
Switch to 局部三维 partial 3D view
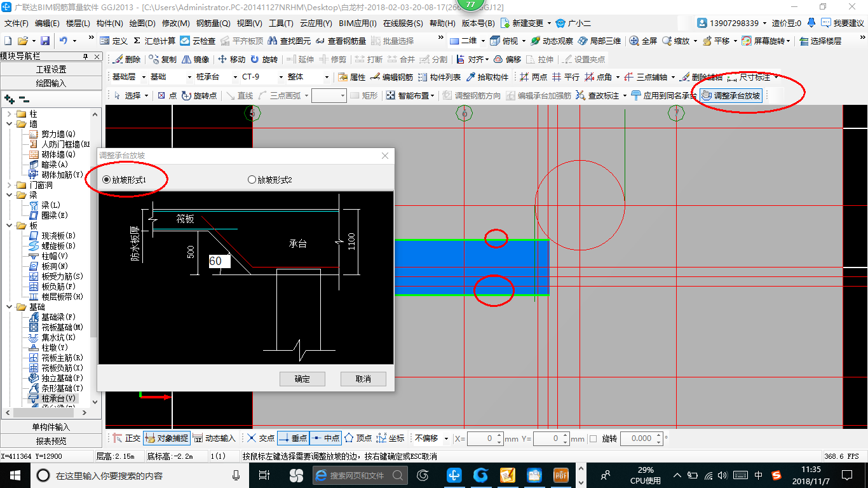(x=599, y=41)
